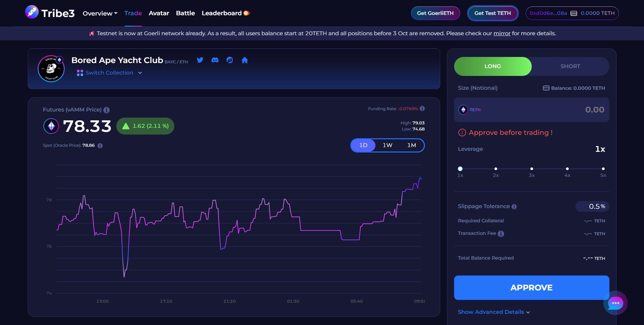Set leverage slider to 4x
Viewport: 644px width, 325px height.
(567, 169)
